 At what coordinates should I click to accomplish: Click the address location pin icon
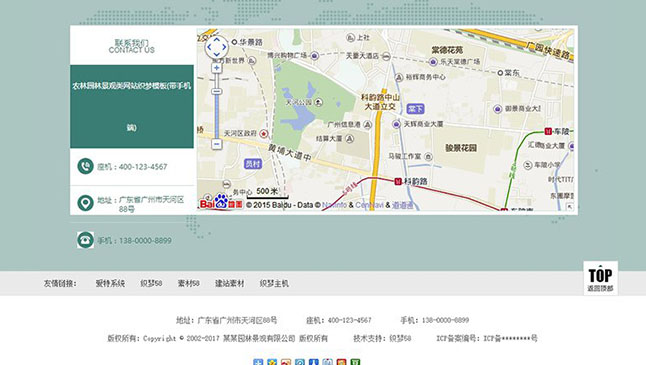click(85, 203)
